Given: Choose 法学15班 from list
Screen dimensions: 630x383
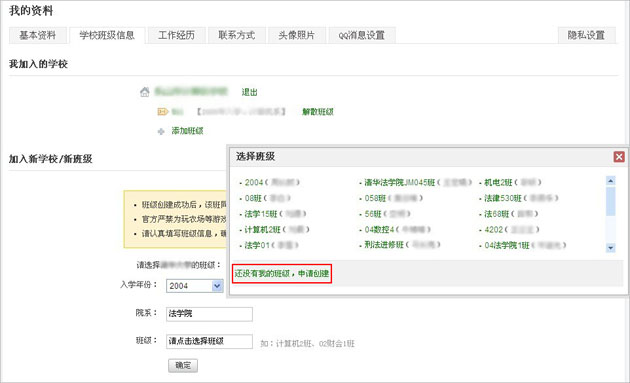Looking at the screenshot, I should (x=261, y=214).
